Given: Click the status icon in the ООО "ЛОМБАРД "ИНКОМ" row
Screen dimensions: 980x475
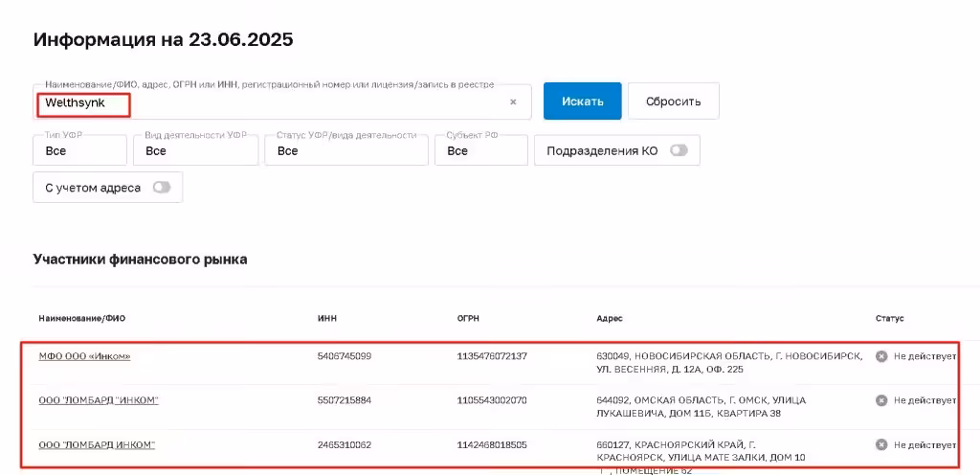Looking at the screenshot, I should (881, 400).
